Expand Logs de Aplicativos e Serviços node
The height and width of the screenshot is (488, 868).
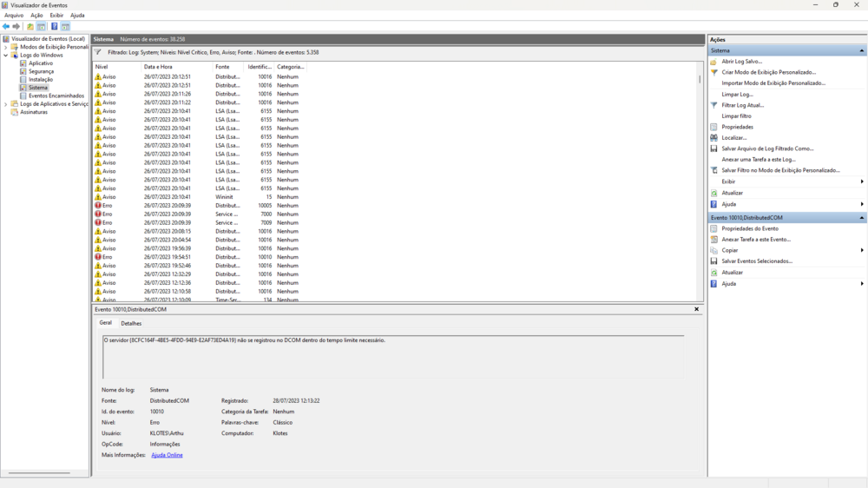coord(6,104)
